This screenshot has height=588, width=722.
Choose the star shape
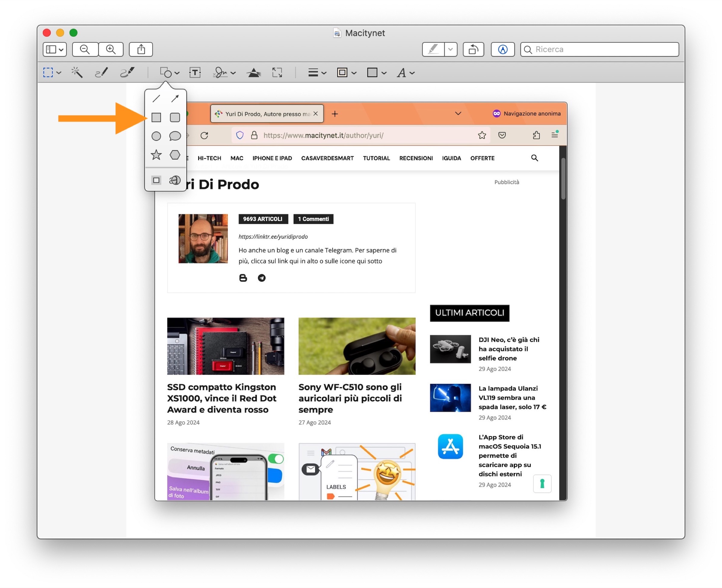tap(156, 155)
